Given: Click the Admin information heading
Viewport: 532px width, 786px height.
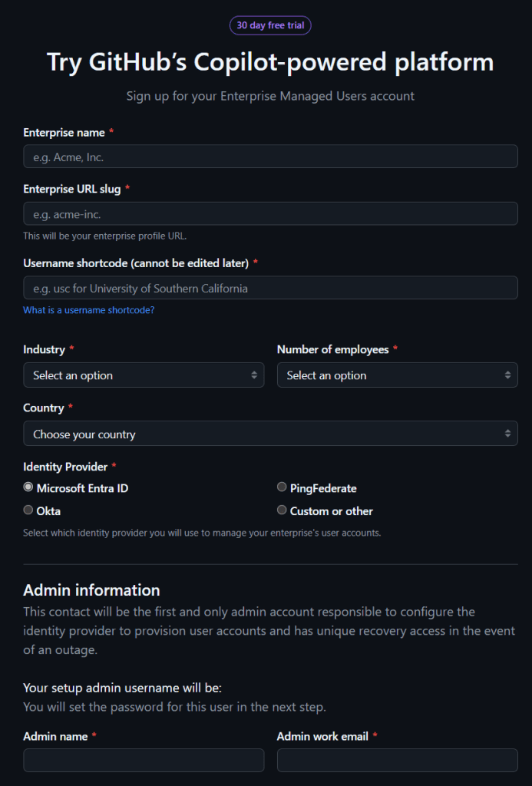Looking at the screenshot, I should (x=91, y=590).
